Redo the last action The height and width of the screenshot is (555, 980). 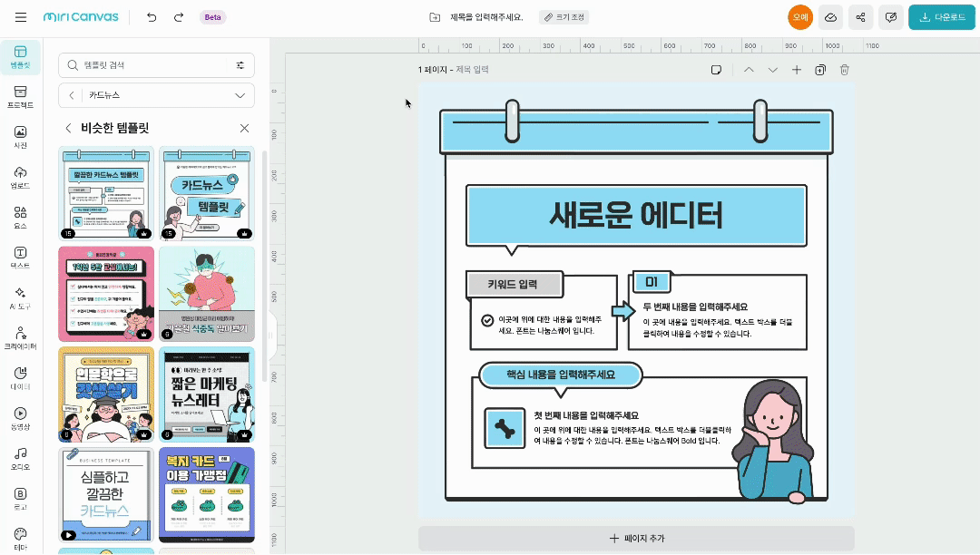(179, 17)
